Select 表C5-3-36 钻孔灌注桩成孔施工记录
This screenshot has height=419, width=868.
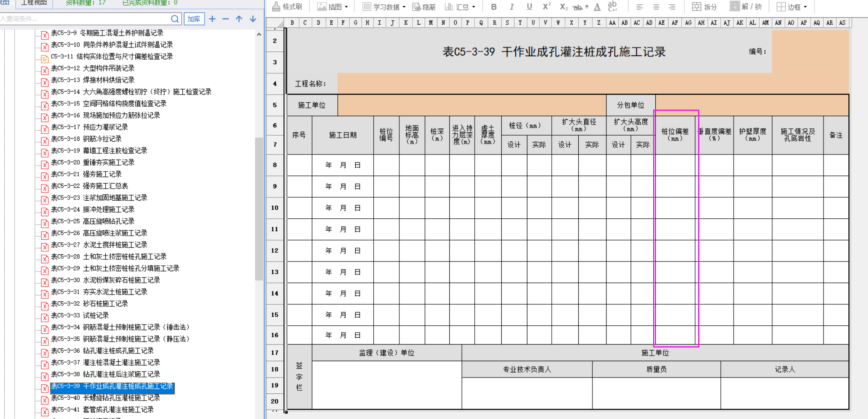tap(118, 351)
